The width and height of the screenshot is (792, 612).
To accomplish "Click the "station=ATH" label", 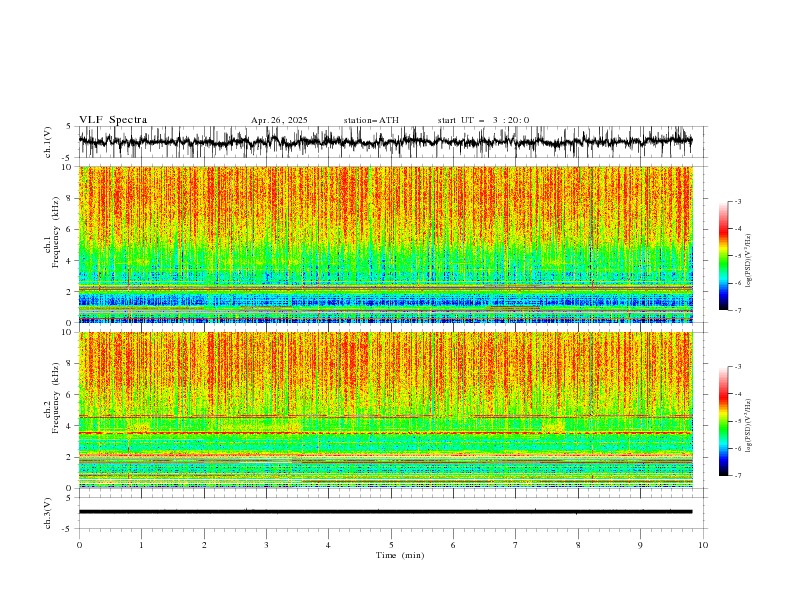I will tap(371, 120).
